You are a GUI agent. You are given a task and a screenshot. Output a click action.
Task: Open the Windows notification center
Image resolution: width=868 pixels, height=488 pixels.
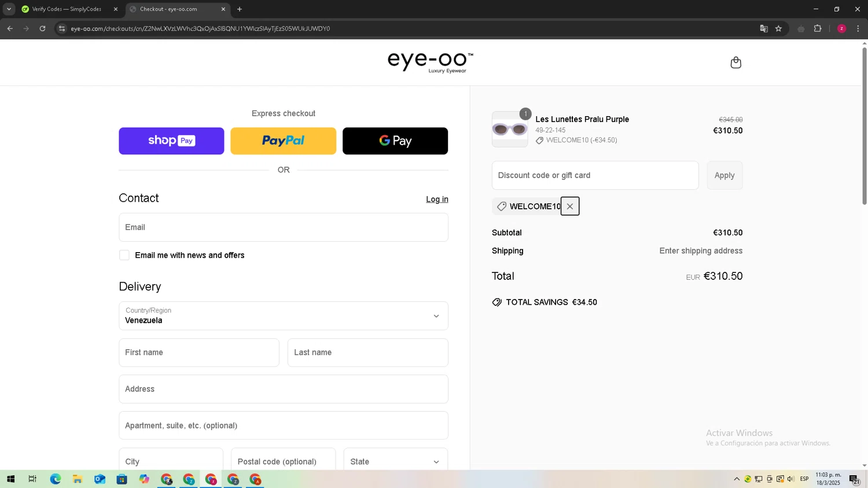point(854,479)
